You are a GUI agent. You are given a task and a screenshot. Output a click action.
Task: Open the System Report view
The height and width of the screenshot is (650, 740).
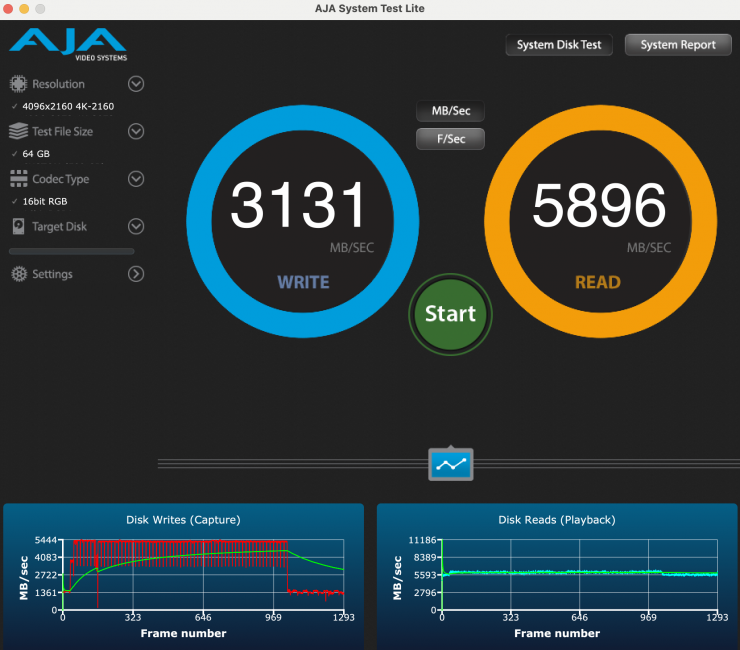(x=677, y=45)
